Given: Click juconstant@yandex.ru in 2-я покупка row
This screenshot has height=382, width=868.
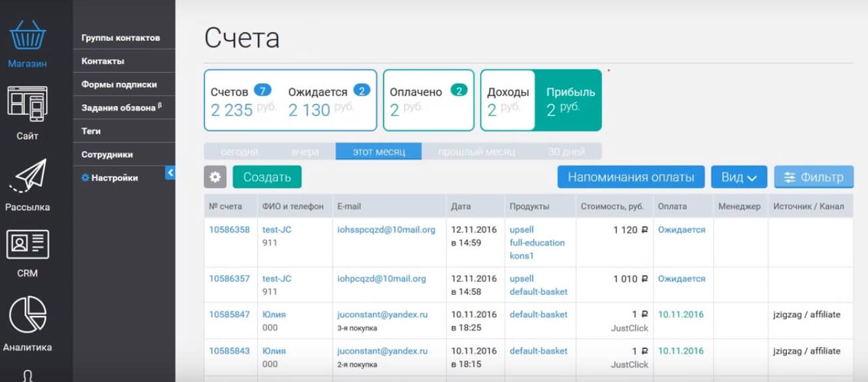Looking at the screenshot, I should 382,351.
